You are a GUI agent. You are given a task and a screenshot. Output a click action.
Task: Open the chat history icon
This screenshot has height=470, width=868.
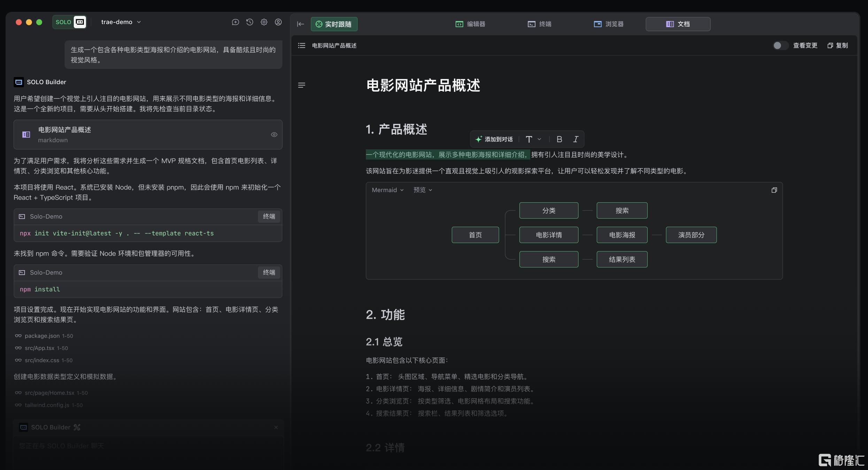(249, 22)
